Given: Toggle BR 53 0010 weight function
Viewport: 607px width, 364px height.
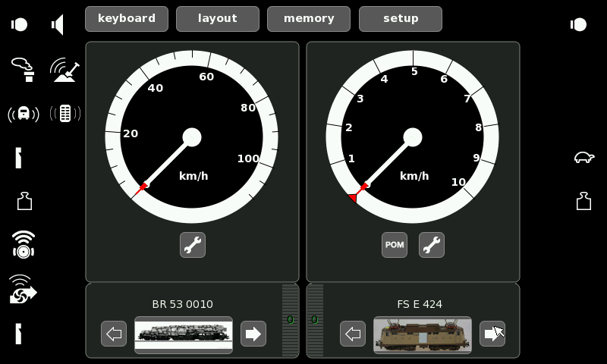Looking at the screenshot, I should point(24,201).
